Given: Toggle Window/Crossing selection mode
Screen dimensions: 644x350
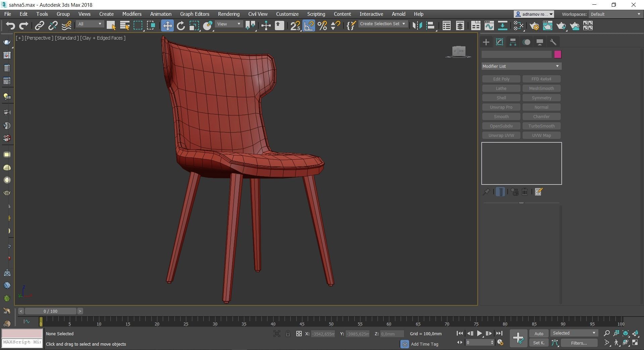Looking at the screenshot, I should (x=151, y=26).
